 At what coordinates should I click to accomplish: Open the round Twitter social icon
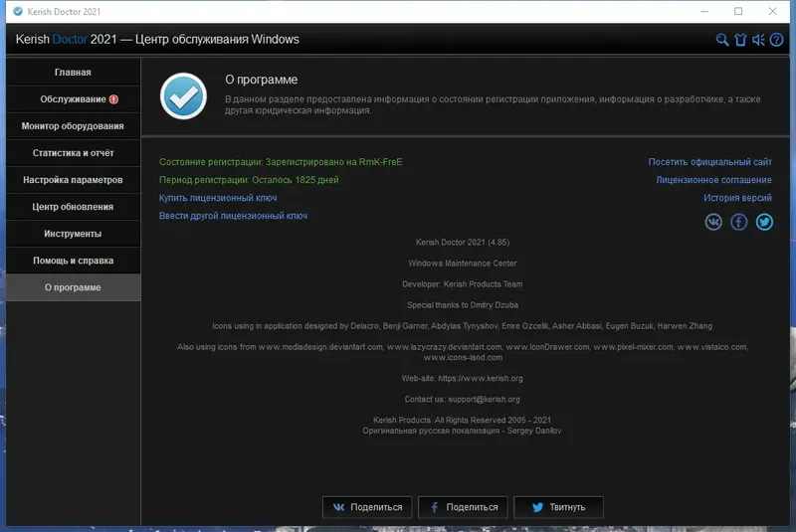[764, 222]
